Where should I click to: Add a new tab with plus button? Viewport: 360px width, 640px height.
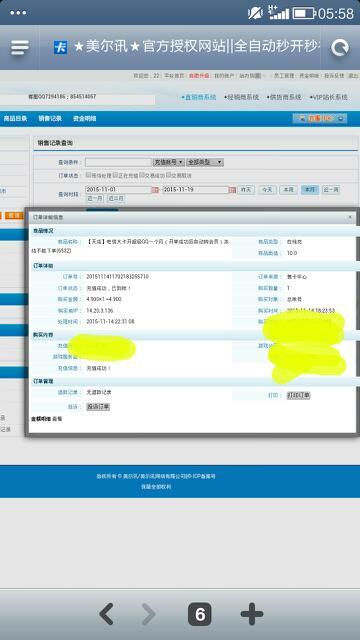pyautogui.click(x=252, y=613)
